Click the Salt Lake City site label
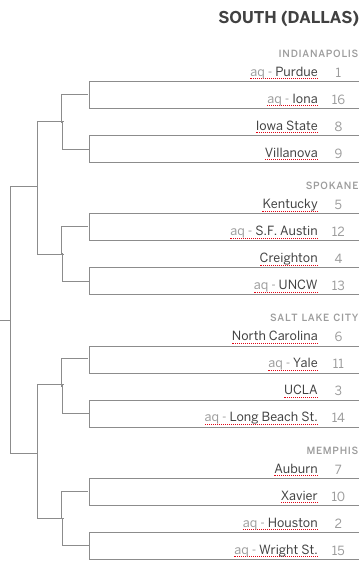363x568 pixels. pos(314,317)
